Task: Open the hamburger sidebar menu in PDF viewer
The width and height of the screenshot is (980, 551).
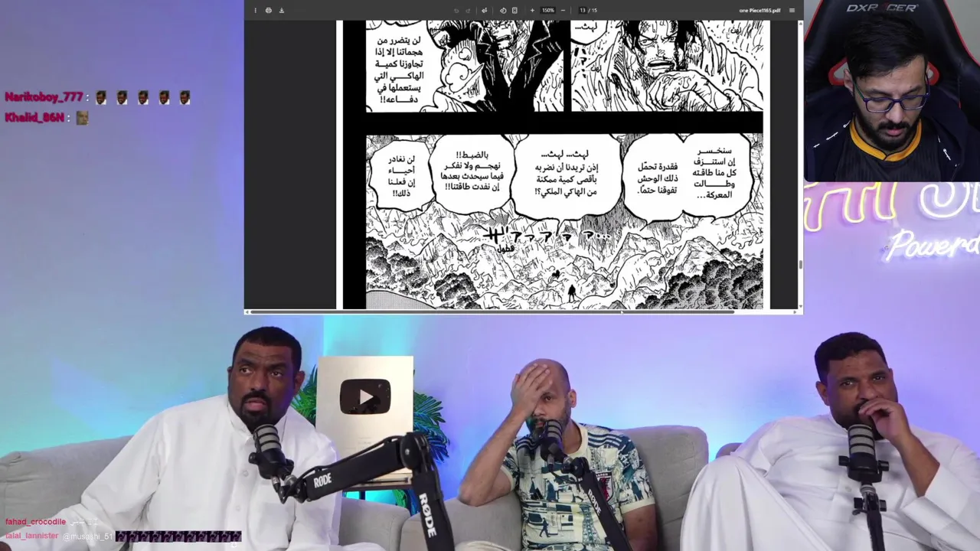Action: point(792,10)
